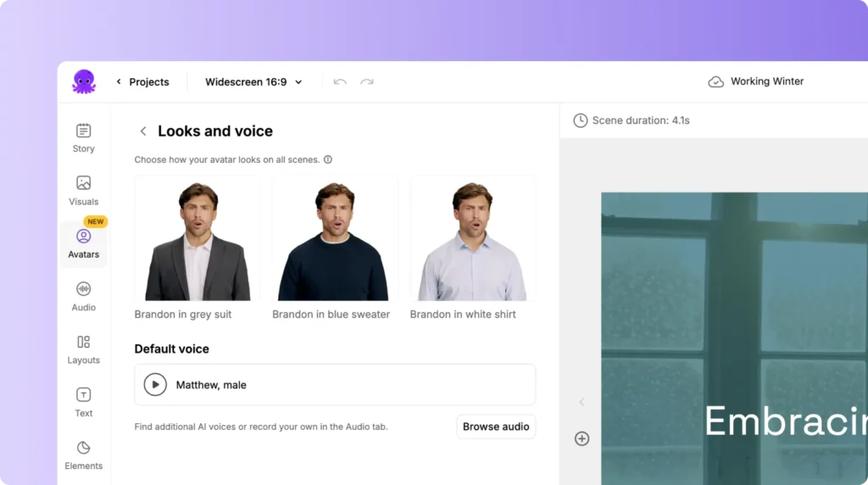This screenshot has height=485, width=868.
Task: Open the Elements sidebar panel
Action: (x=83, y=455)
